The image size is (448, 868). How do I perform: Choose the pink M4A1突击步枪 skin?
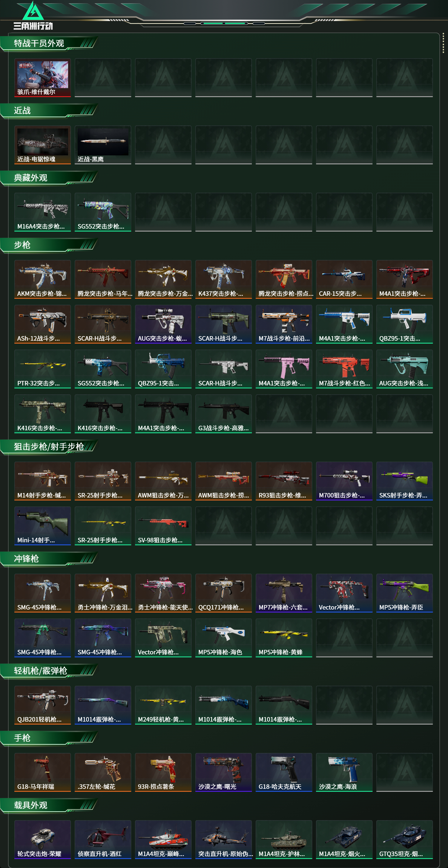pyautogui.click(x=284, y=369)
